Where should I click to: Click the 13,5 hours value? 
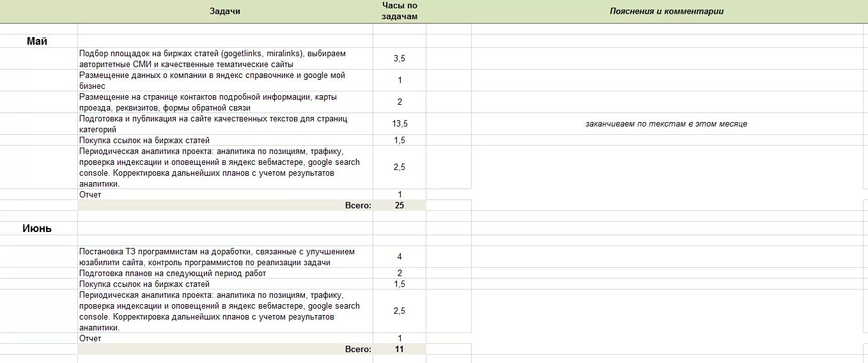pyautogui.click(x=399, y=124)
